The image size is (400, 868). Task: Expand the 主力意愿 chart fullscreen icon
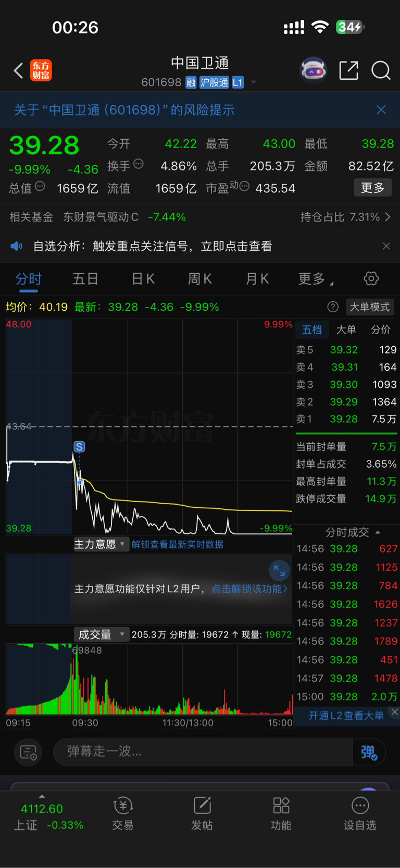coord(279,571)
